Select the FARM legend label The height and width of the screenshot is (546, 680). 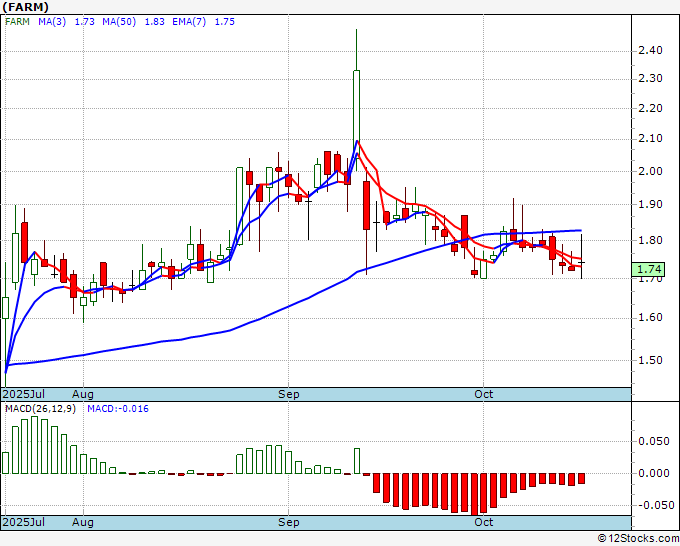17,22
